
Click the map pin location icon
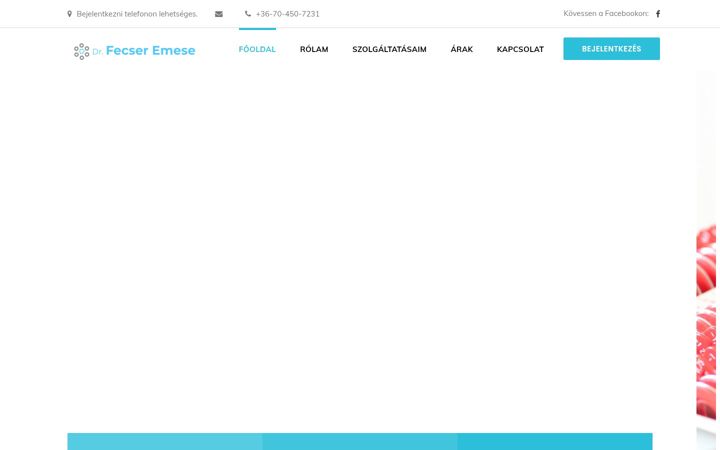pyautogui.click(x=69, y=14)
